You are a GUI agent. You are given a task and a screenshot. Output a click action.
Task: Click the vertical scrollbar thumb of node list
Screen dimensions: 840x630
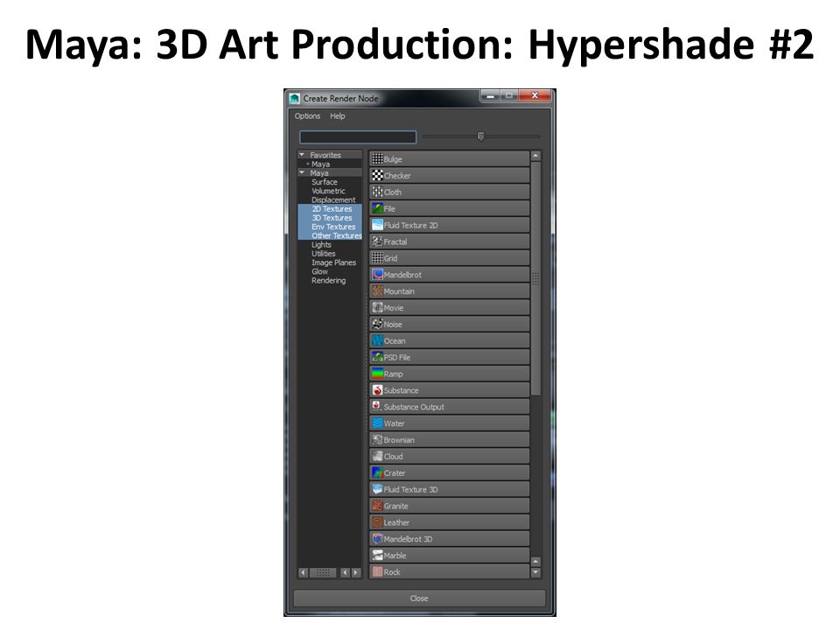pyautogui.click(x=535, y=278)
